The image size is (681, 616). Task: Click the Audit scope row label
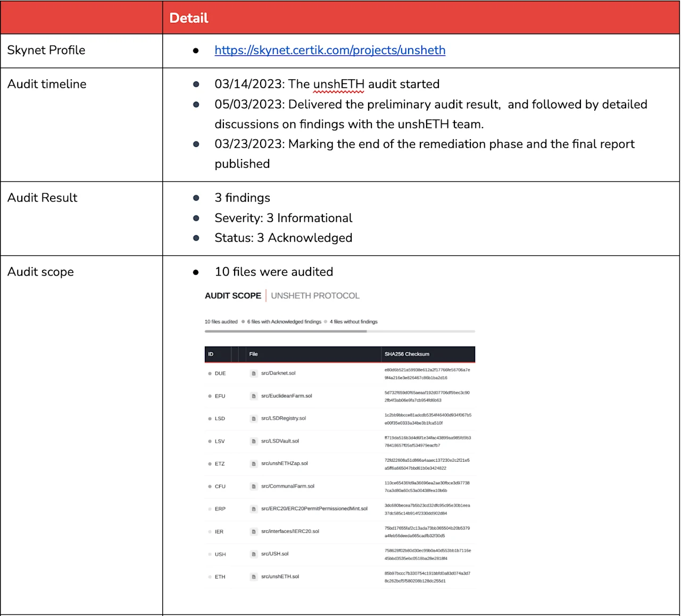(x=40, y=272)
